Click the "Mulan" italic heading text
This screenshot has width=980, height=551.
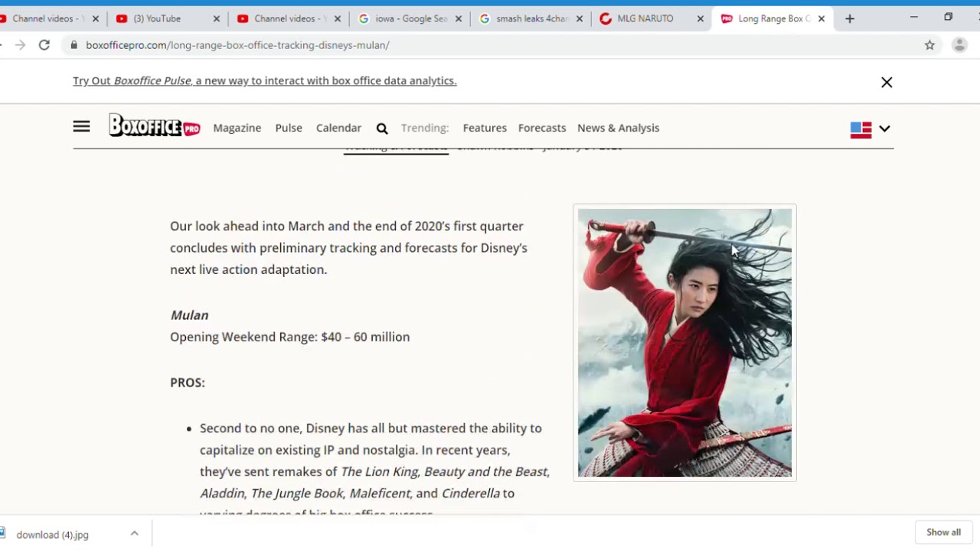point(189,315)
